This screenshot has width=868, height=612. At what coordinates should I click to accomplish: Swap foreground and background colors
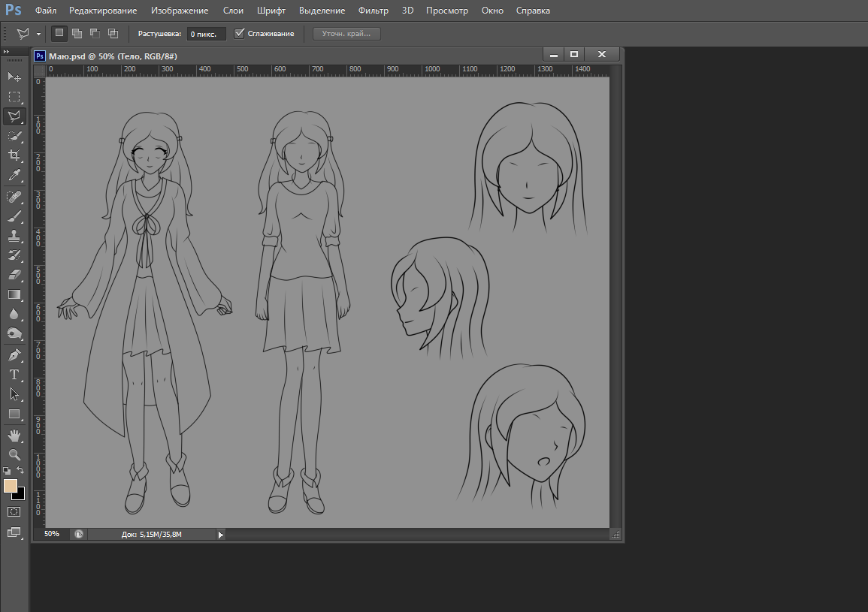pos(20,470)
